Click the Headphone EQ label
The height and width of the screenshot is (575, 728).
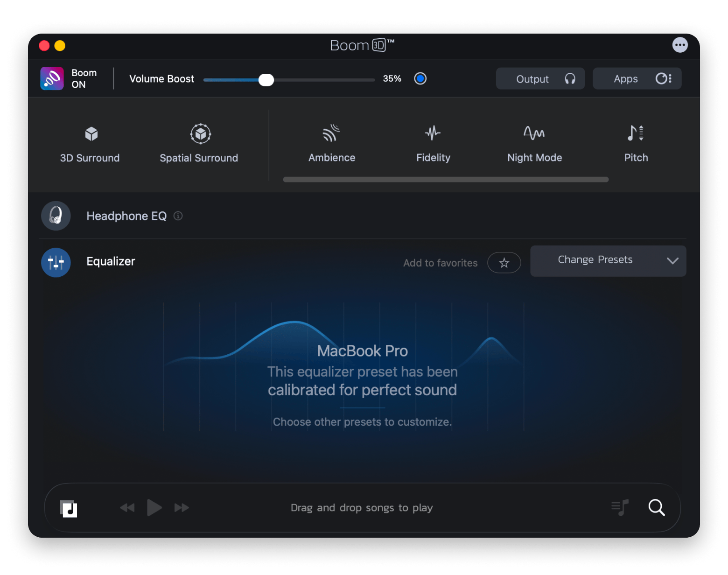click(126, 216)
